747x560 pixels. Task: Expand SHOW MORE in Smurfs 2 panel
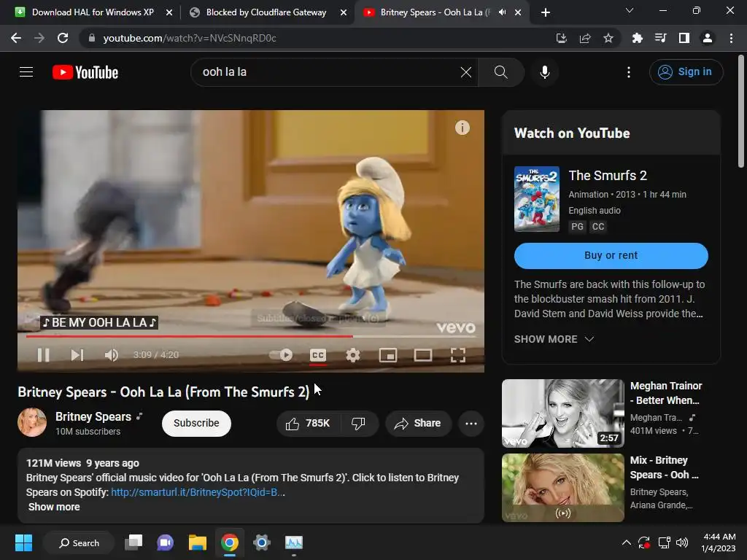(x=554, y=339)
